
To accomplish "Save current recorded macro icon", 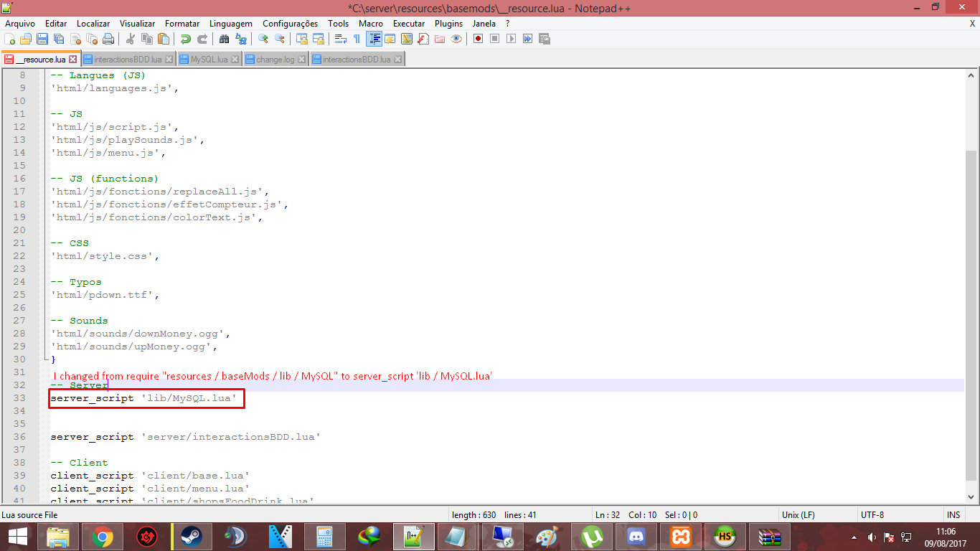I will [544, 39].
